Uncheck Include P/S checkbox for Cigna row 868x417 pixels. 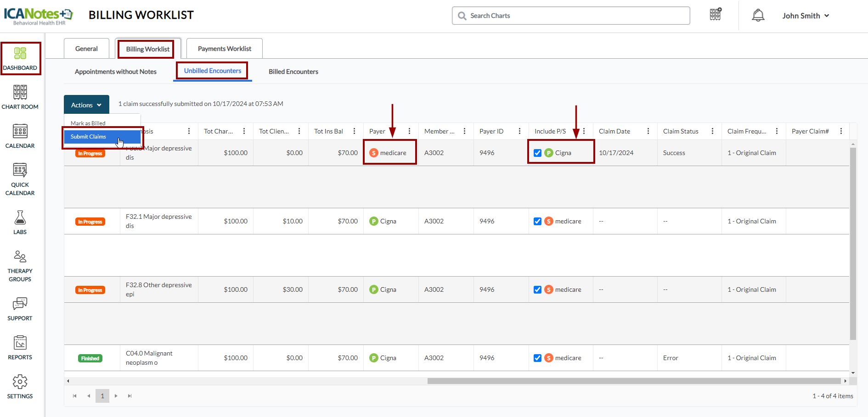pyautogui.click(x=537, y=153)
